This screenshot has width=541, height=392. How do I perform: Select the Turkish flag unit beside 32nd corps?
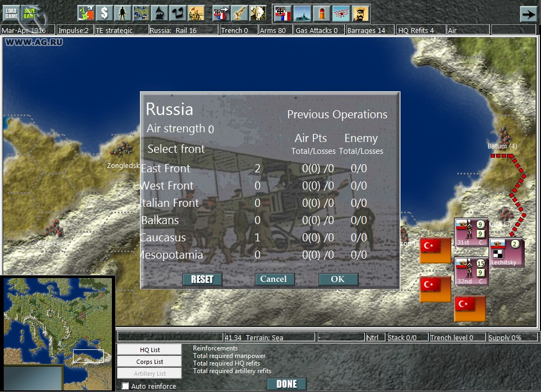coord(436,289)
